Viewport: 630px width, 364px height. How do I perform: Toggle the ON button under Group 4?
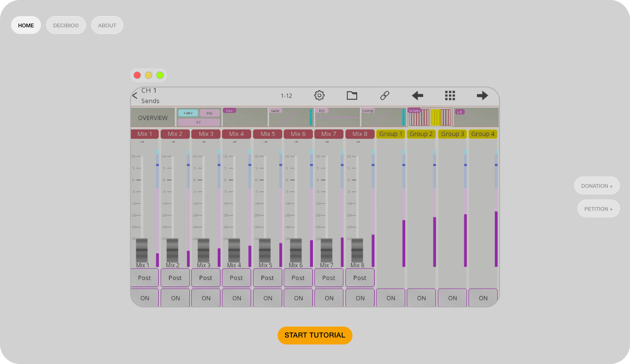pos(483,298)
